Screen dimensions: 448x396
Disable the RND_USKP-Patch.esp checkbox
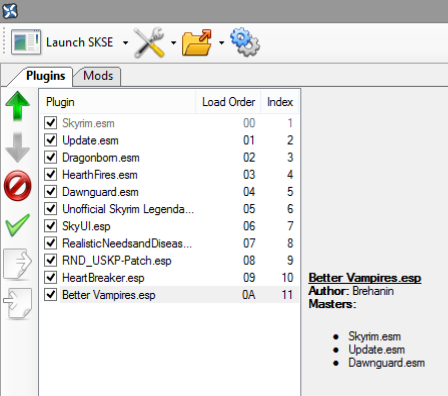pyautogui.click(x=51, y=260)
